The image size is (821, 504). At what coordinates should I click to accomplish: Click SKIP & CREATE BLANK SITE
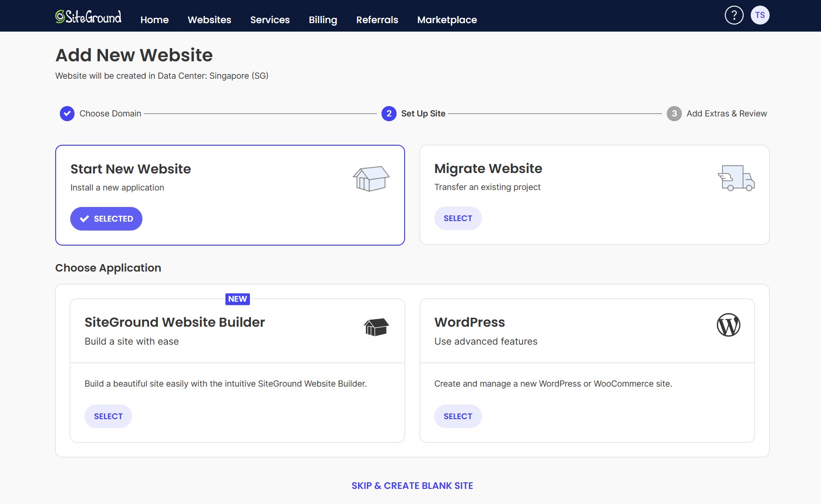click(412, 485)
